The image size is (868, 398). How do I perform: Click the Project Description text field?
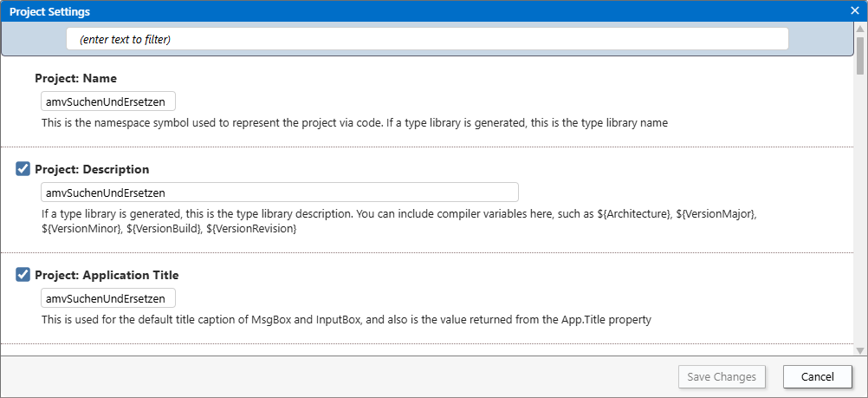[279, 192]
